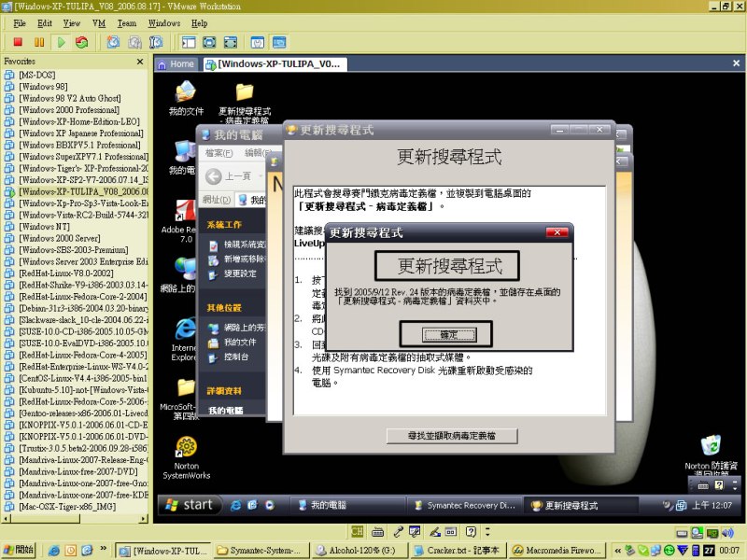
Task: Click Symantec-System-... host taskbar folder
Action: coord(261,550)
